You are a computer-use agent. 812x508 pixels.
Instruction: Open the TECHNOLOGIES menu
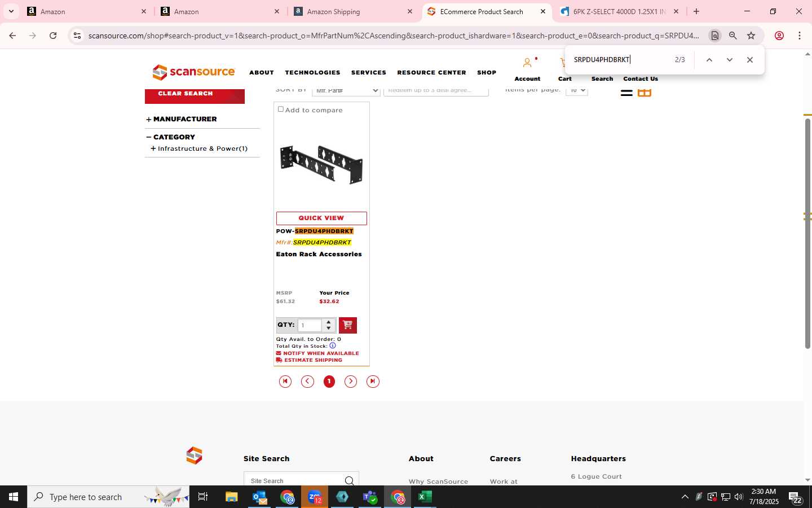[312, 73]
